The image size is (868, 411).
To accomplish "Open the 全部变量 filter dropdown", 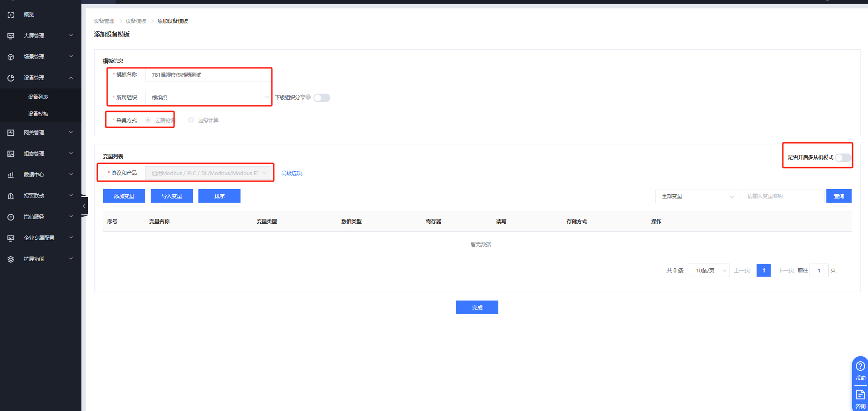I will point(697,197).
